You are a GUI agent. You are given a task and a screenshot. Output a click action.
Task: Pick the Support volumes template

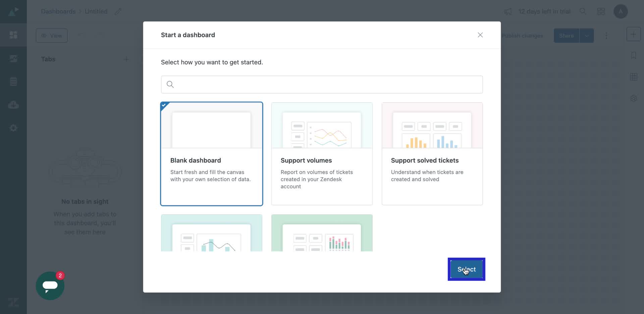tap(322, 154)
